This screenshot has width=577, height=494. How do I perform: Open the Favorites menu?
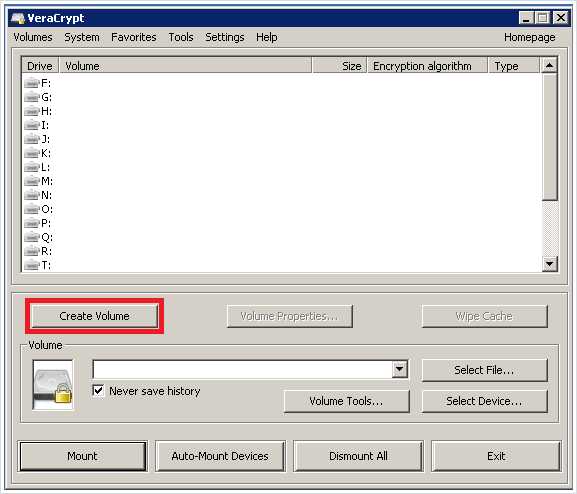click(134, 37)
